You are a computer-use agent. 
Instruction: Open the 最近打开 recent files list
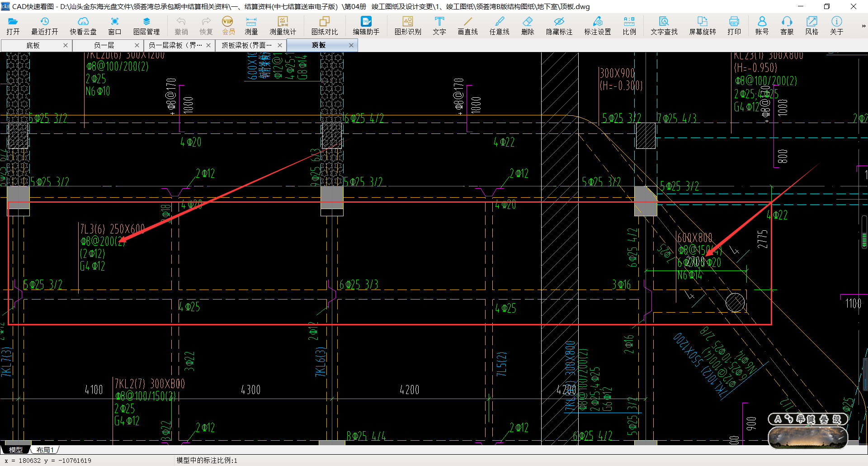click(x=44, y=26)
